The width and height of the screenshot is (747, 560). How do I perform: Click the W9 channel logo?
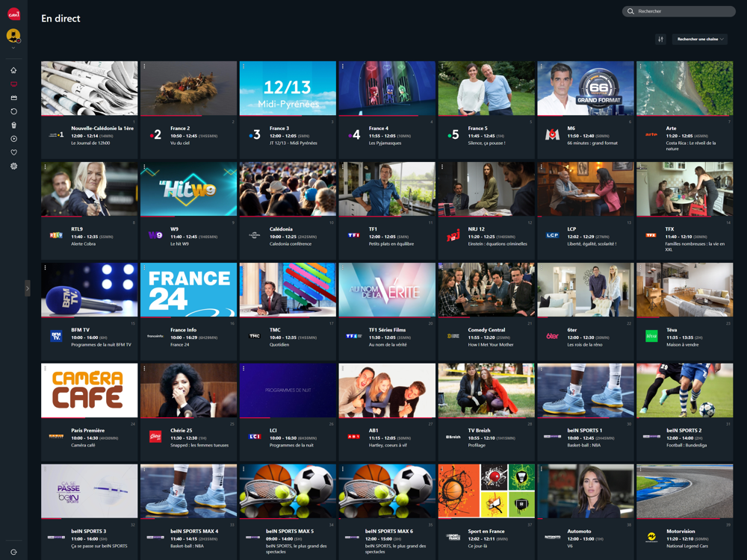(x=155, y=234)
